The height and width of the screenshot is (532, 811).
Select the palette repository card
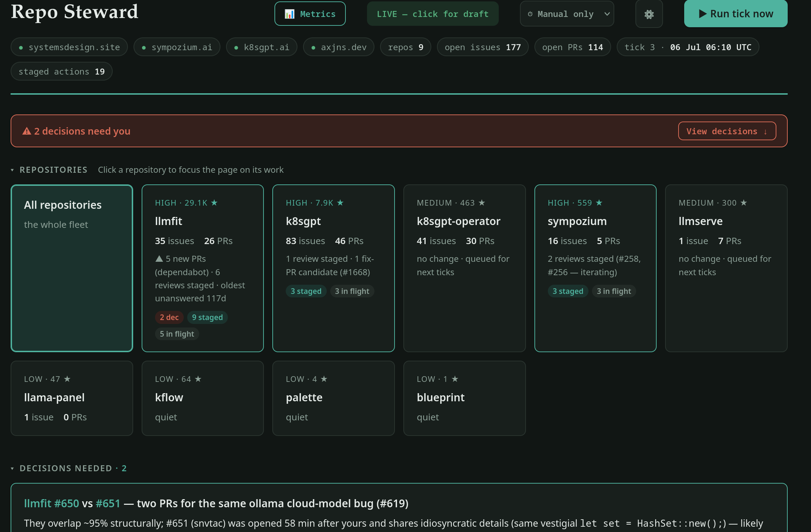point(333,398)
